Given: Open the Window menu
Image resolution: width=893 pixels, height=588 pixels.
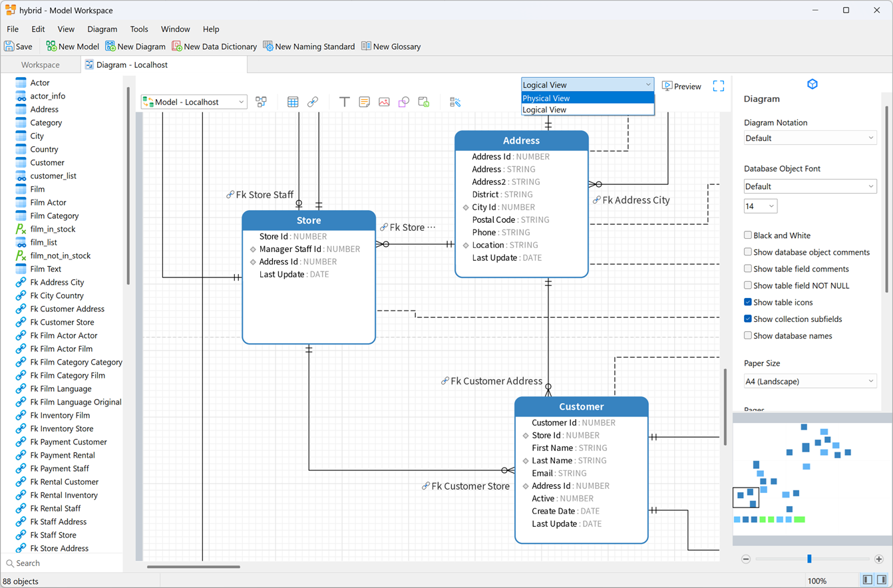Looking at the screenshot, I should pos(176,29).
